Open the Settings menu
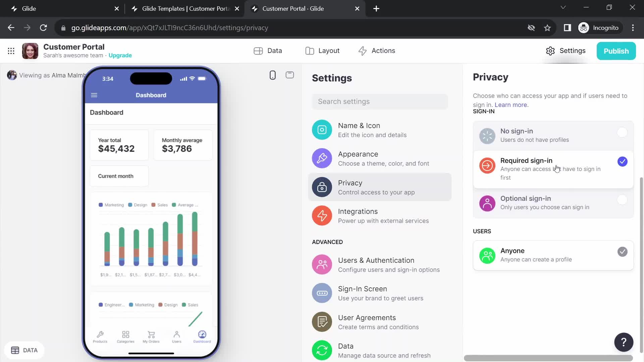The width and height of the screenshot is (644, 362). coord(566,50)
